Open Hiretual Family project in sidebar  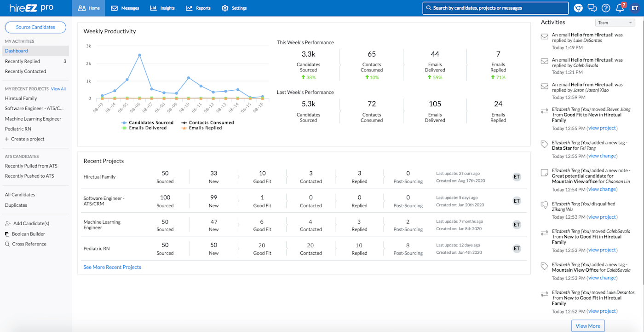pyautogui.click(x=21, y=99)
